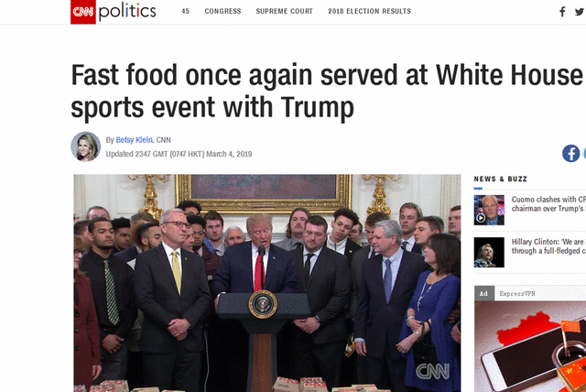Click the Hillary Clinton story thumbnail
The width and height of the screenshot is (586, 392).
489,252
